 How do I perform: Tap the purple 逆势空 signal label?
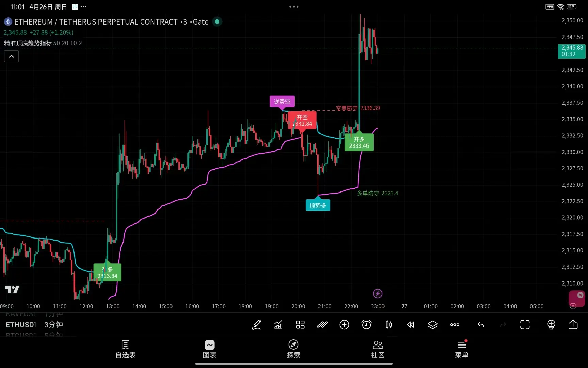[x=282, y=102]
